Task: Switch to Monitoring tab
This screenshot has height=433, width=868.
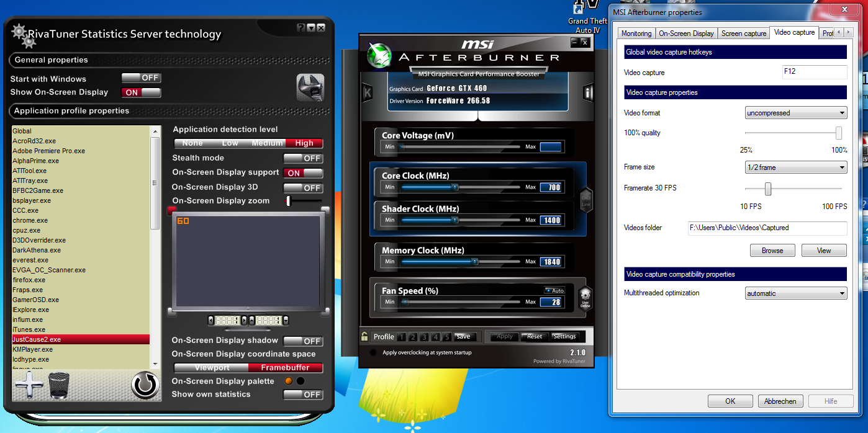Action: pos(636,33)
